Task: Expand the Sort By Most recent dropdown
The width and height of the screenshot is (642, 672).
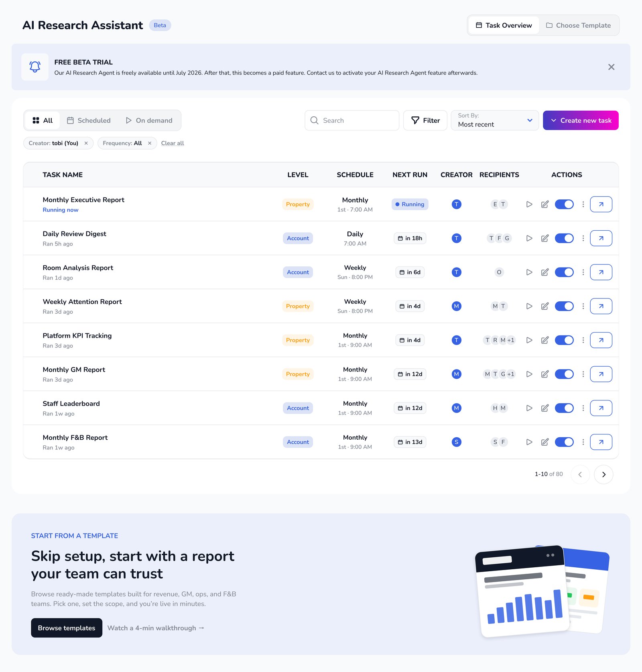Action: pyautogui.click(x=495, y=120)
